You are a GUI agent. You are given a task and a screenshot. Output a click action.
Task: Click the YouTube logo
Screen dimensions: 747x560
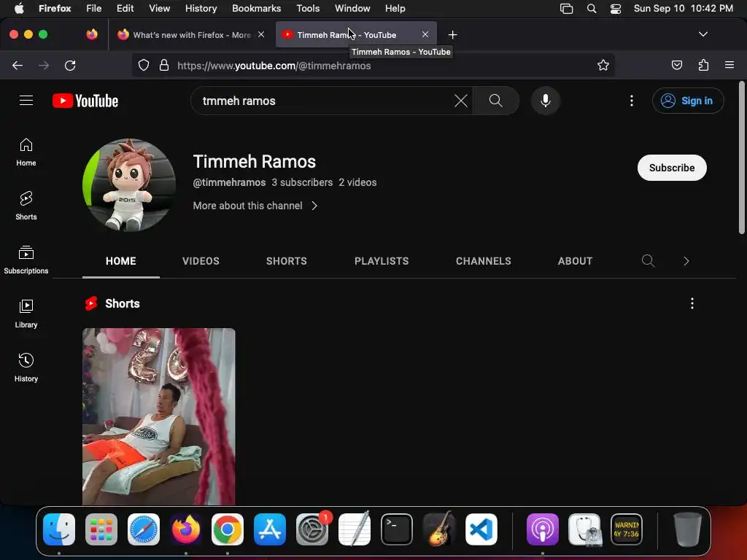pyautogui.click(x=85, y=101)
